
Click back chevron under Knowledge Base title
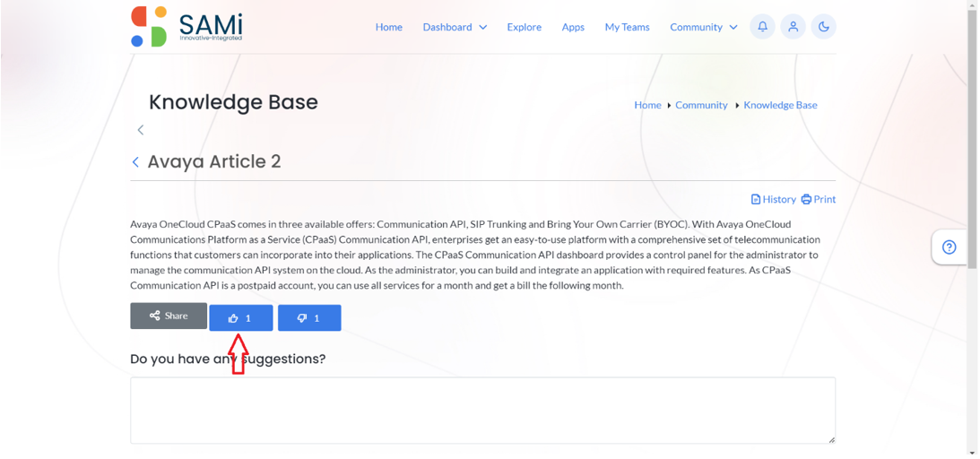(141, 130)
